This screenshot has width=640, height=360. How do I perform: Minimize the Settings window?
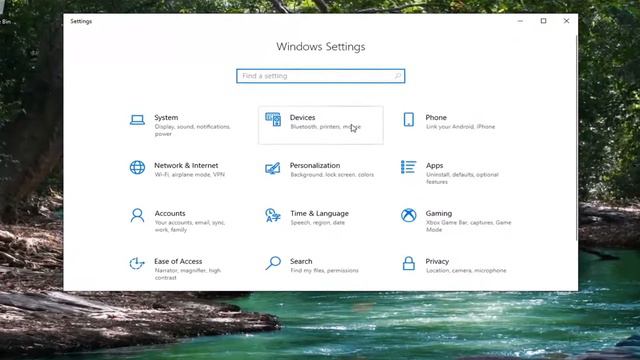(520, 21)
